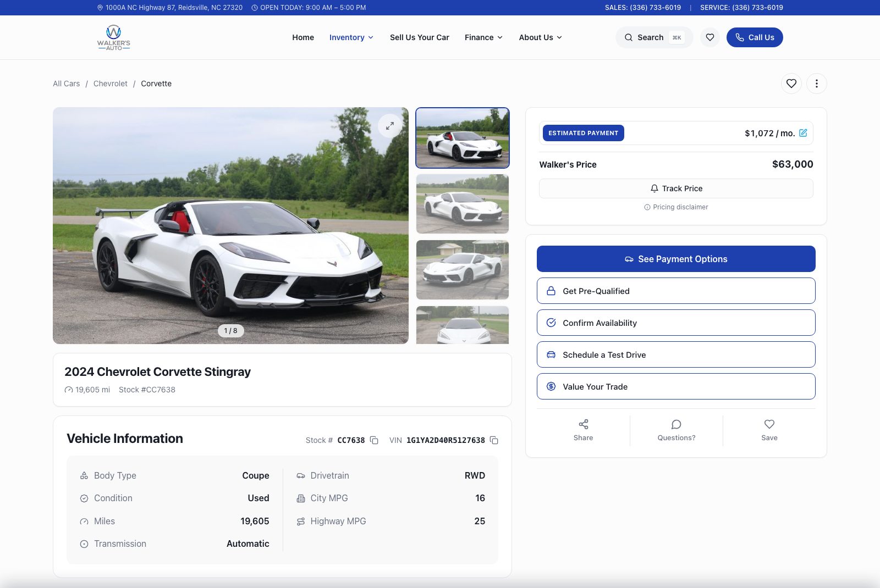
Task: Click the Body Type icon
Action: point(84,475)
